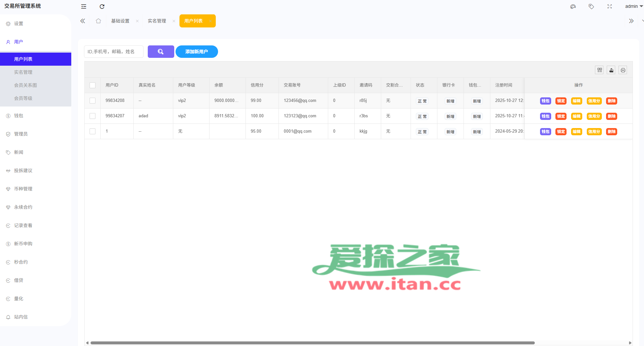Click 删除 for user 99834208
The width and height of the screenshot is (644, 346).
pyautogui.click(x=611, y=101)
